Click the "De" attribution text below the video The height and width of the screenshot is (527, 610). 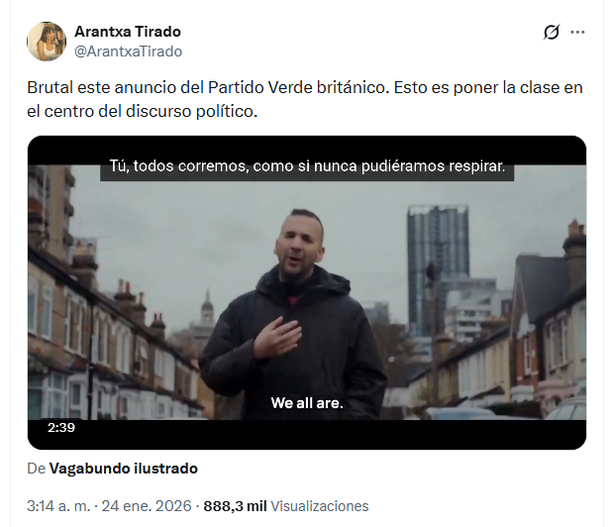36,468
